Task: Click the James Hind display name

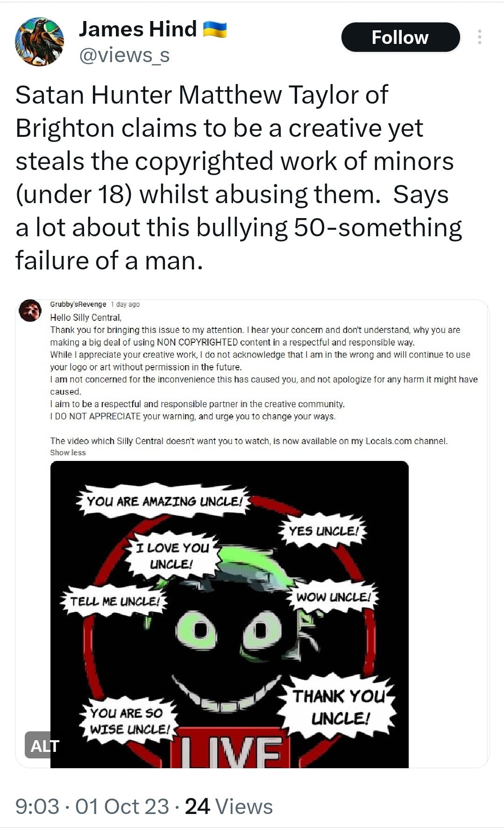Action: [138, 29]
